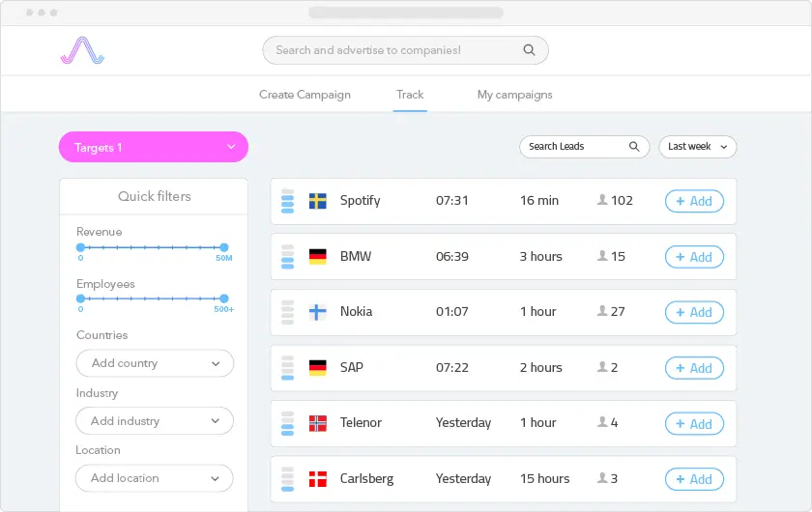Screen dimensions: 812x512
Task: Select the Track tab
Action: [x=410, y=95]
